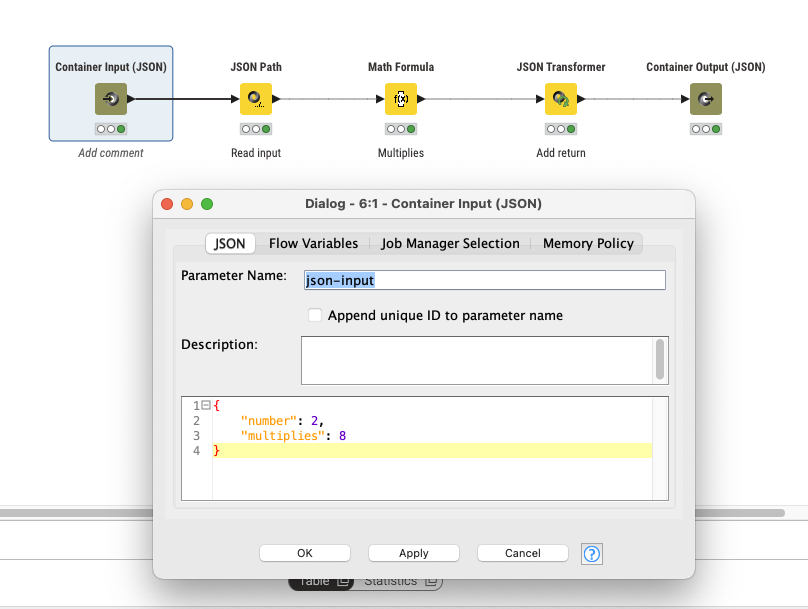
Task: Select the Container Output (JSON) node icon
Action: coord(705,99)
